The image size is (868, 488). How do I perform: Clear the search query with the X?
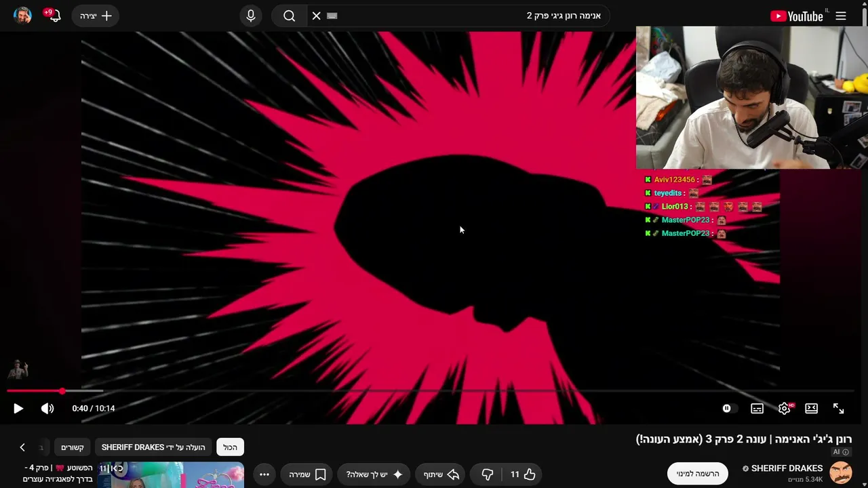tap(316, 16)
